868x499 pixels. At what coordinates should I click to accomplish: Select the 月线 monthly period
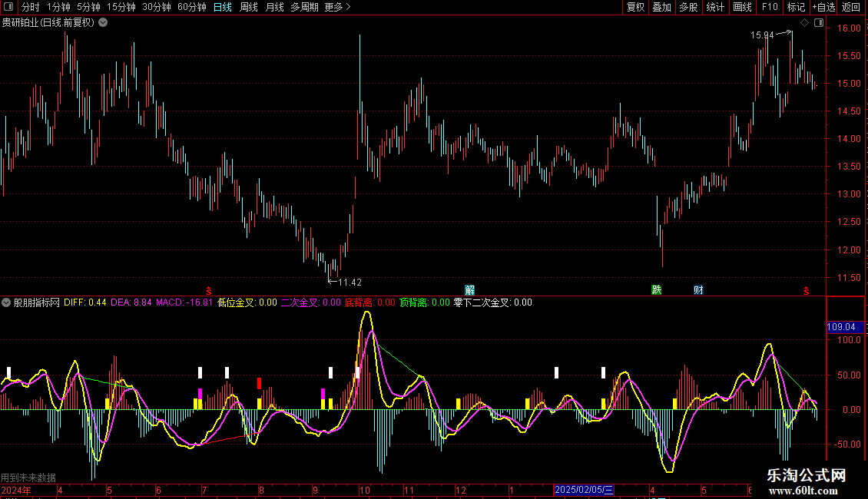pyautogui.click(x=274, y=7)
